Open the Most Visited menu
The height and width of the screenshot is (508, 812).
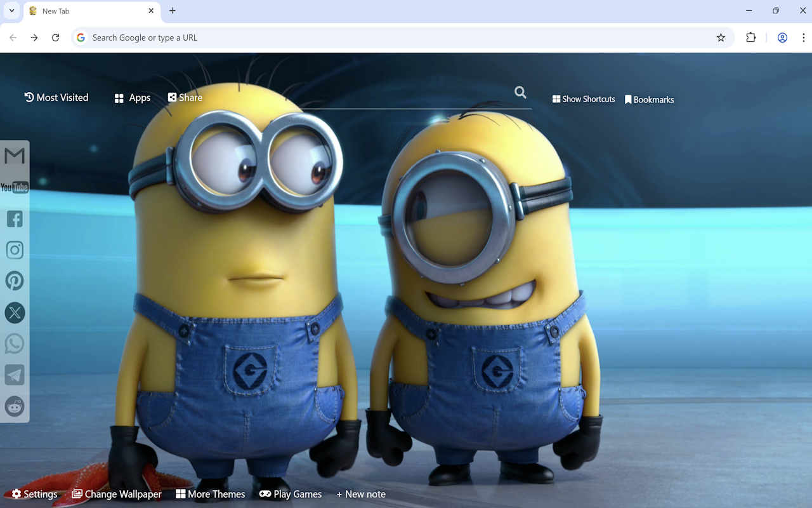(56, 97)
